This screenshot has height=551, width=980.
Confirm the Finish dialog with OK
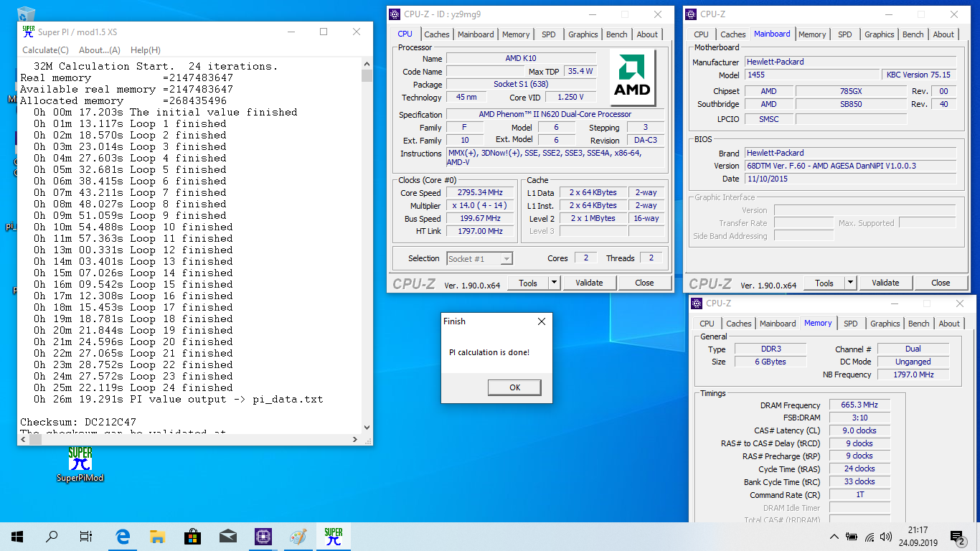[x=514, y=387]
